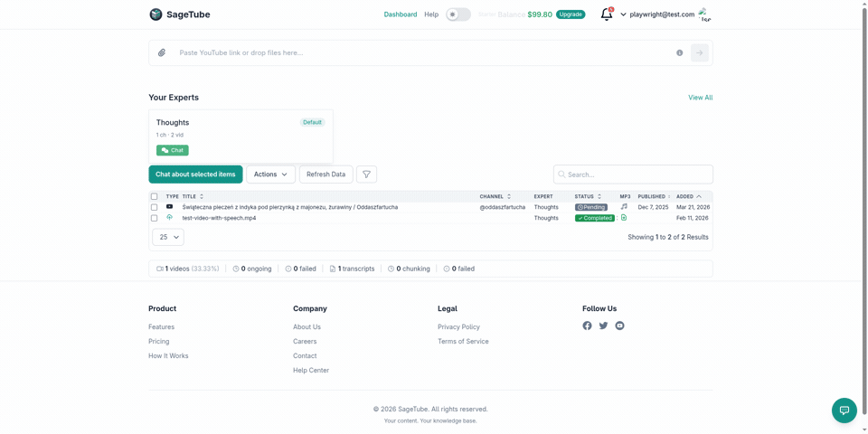Click the document icon beside 1 transcripts
The image size is (868, 434).
(x=332, y=269)
